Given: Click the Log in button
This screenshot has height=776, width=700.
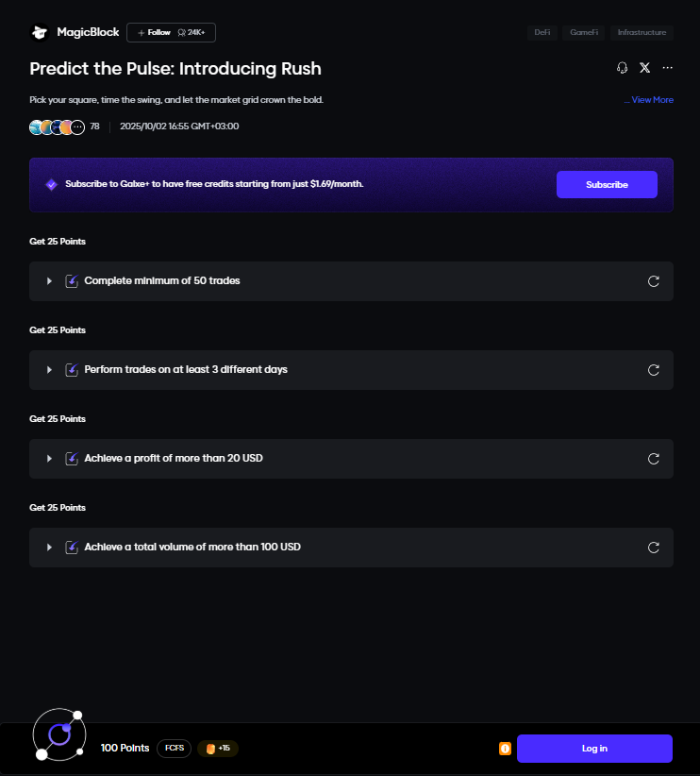Looking at the screenshot, I should coord(594,749).
